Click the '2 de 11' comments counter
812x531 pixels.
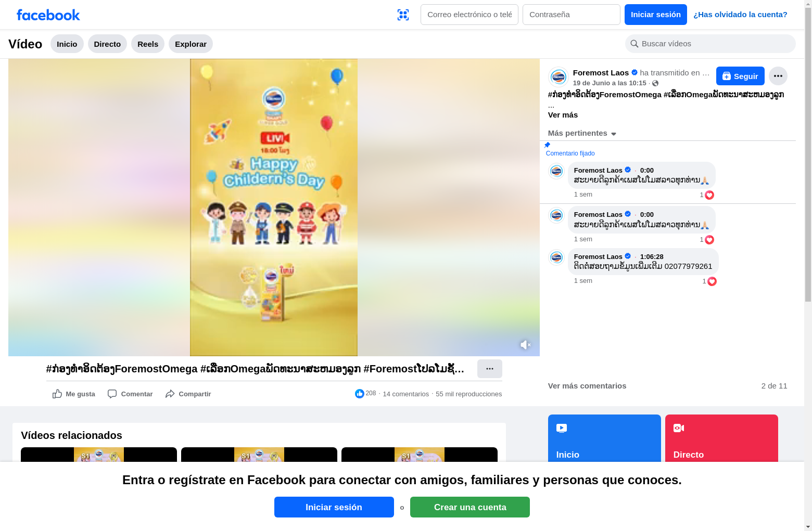775,386
